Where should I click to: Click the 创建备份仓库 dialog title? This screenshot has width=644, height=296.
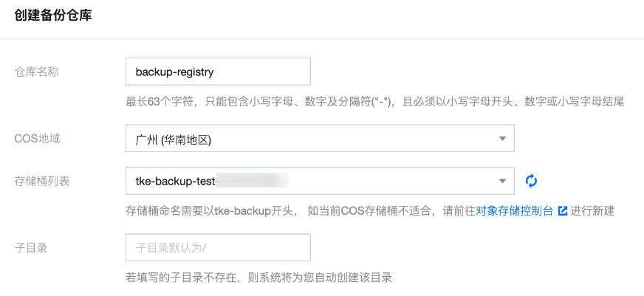coord(53,15)
